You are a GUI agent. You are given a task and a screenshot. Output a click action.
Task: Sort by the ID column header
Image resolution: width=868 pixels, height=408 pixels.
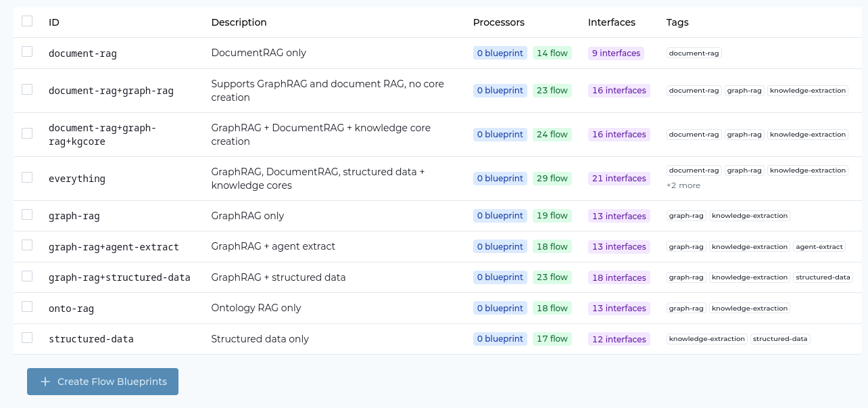(54, 22)
